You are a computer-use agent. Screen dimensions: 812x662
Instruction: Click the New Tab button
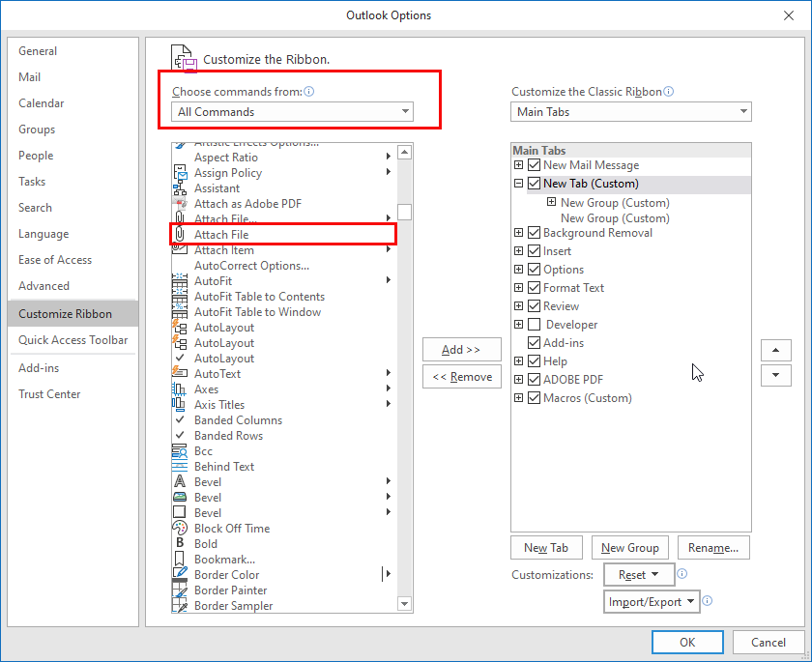(546, 548)
